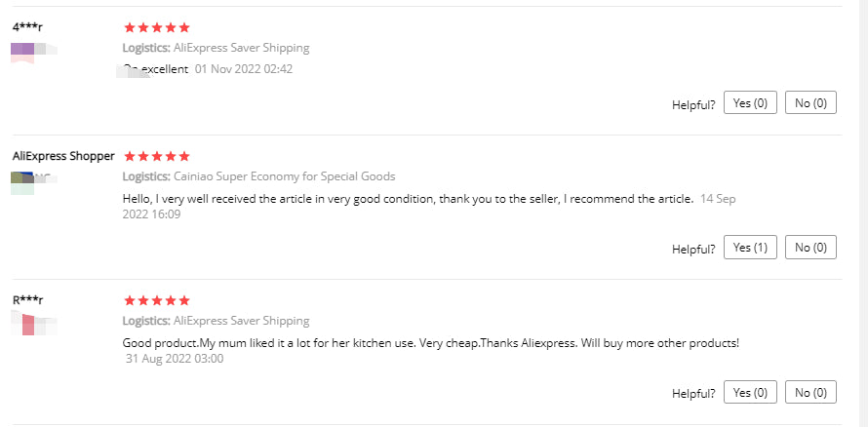Viewport: 868px width, 427px height.
Task: Open reviewer R***r's username
Action: [x=28, y=300]
